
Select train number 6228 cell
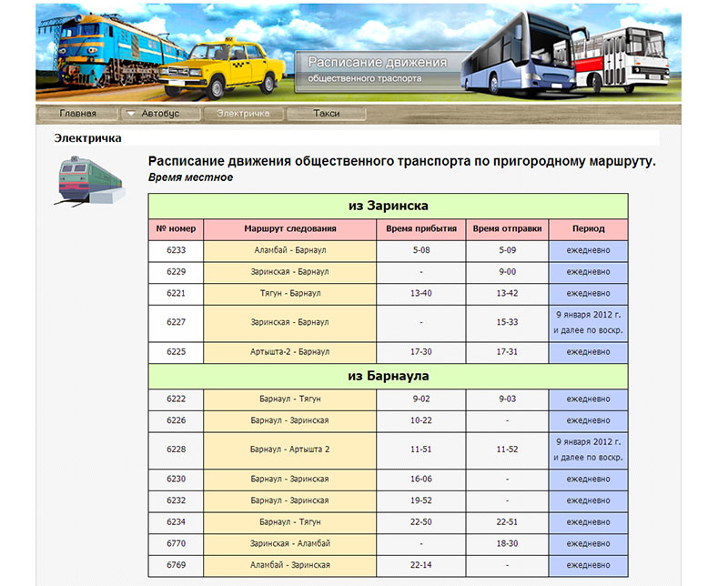[x=176, y=450]
